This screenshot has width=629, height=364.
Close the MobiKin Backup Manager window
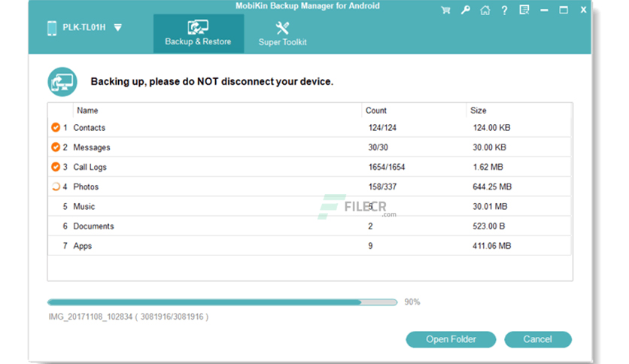coord(583,10)
